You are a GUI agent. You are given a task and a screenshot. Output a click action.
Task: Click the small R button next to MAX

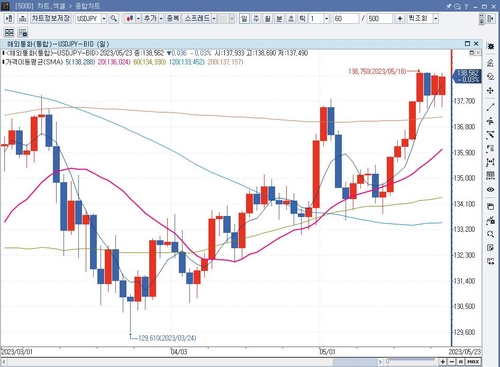pyautogui.click(x=461, y=362)
